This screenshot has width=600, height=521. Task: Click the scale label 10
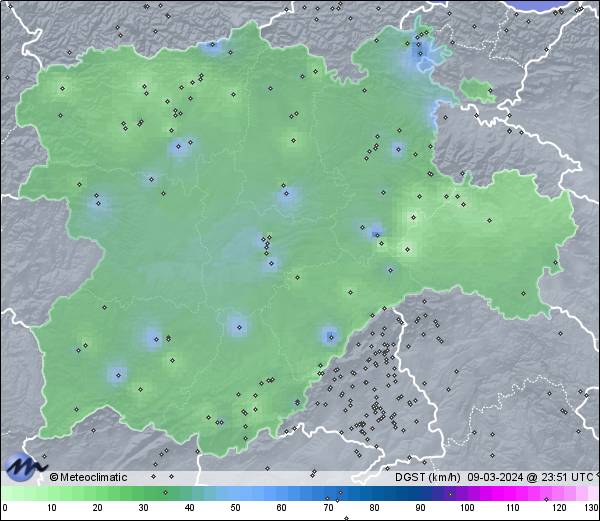tap(52, 508)
